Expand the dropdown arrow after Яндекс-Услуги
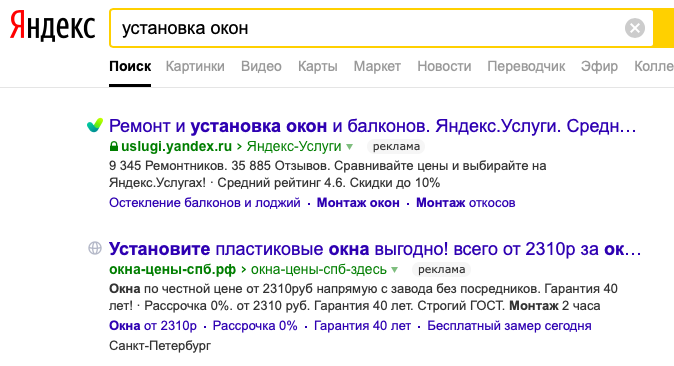Screen dimensions: 674x366 tap(349, 147)
